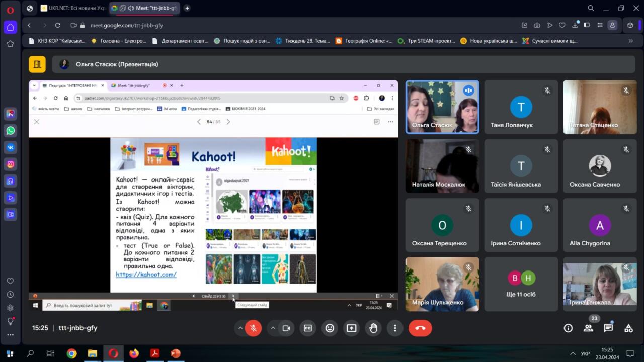Open КНЗ КОР bookmark
Image resolution: width=644 pixels, height=362 pixels.
[57, 41]
